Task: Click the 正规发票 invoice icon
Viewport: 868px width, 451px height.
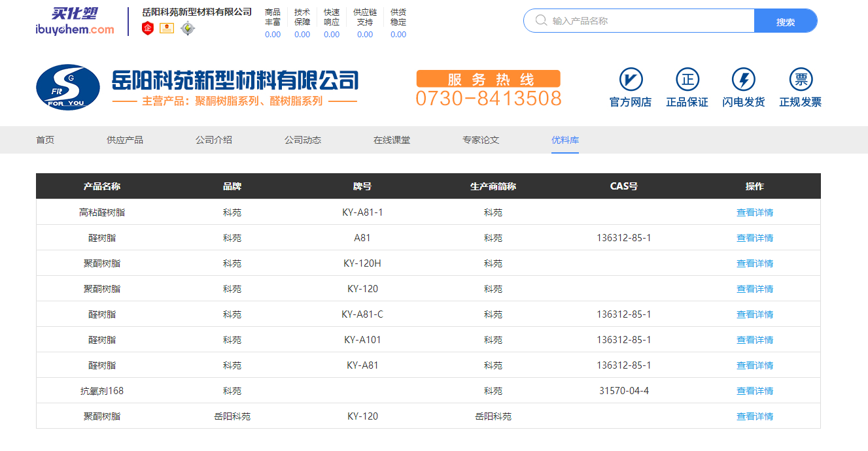Action: click(801, 80)
